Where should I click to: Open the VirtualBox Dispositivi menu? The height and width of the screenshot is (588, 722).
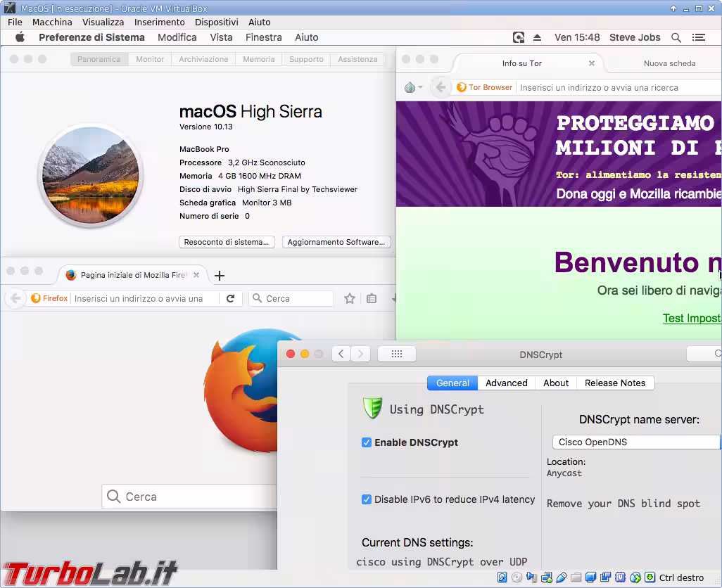(x=216, y=22)
